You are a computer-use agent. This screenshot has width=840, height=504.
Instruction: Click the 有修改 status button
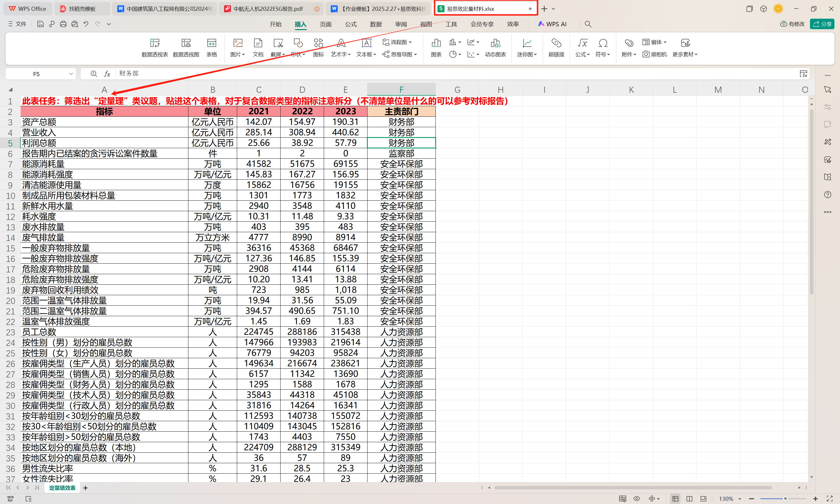click(x=792, y=24)
